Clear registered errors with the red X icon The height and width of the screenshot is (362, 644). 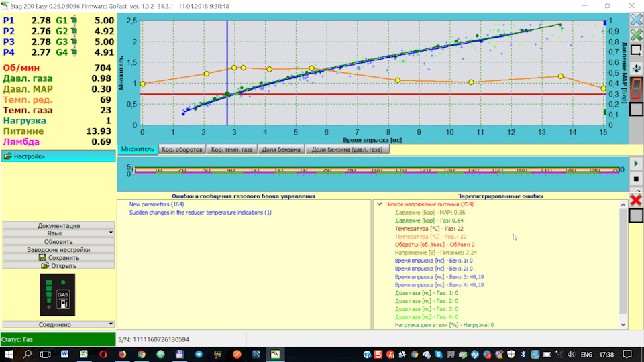[636, 200]
